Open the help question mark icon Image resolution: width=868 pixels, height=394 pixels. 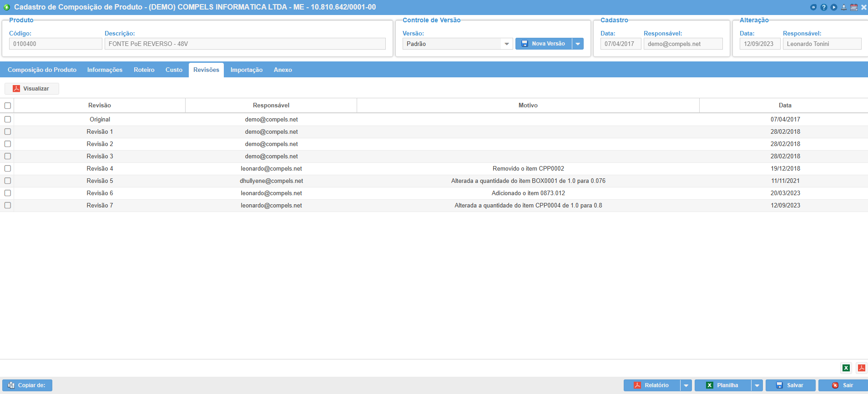pos(824,7)
